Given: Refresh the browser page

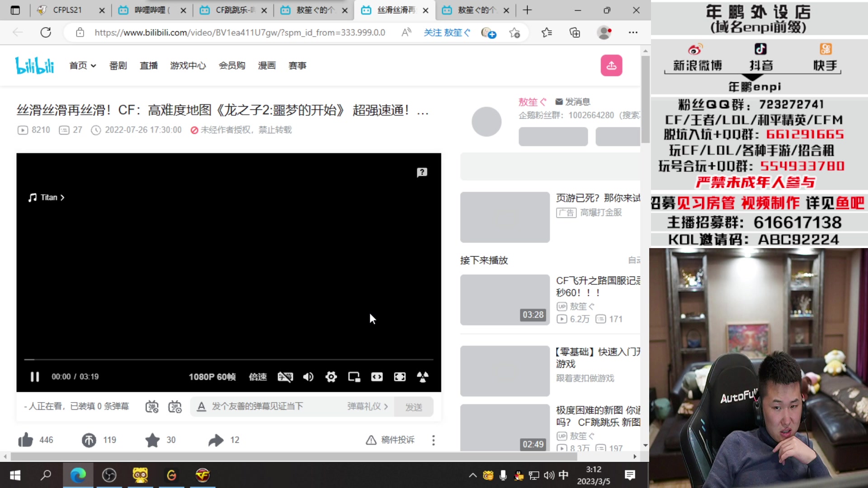Looking at the screenshot, I should [46, 33].
